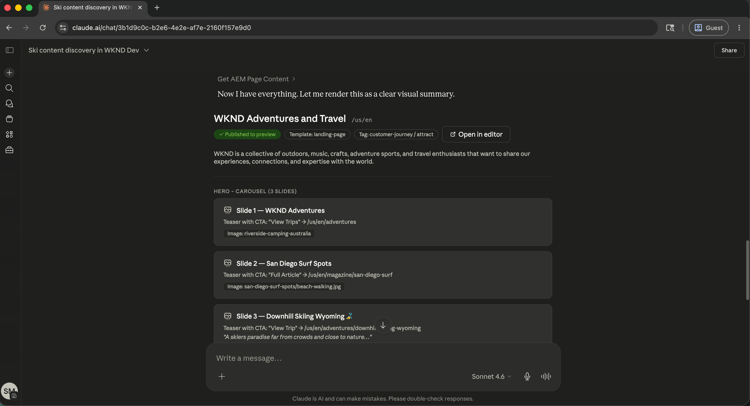The image size is (750, 406).
Task: Start voice mode waveform icon
Action: [x=546, y=376]
